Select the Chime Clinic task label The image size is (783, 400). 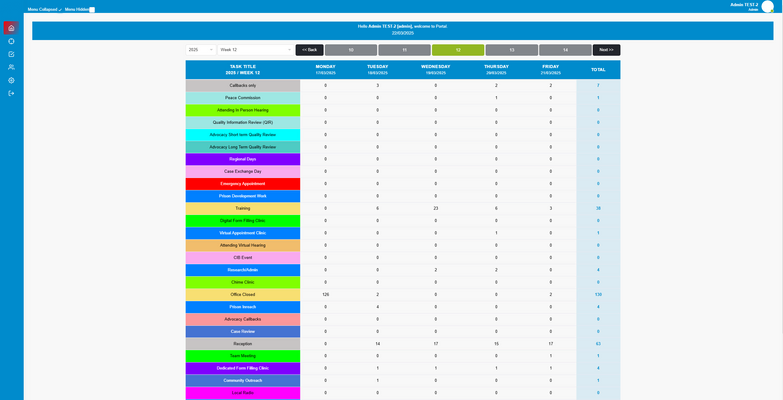click(x=243, y=282)
